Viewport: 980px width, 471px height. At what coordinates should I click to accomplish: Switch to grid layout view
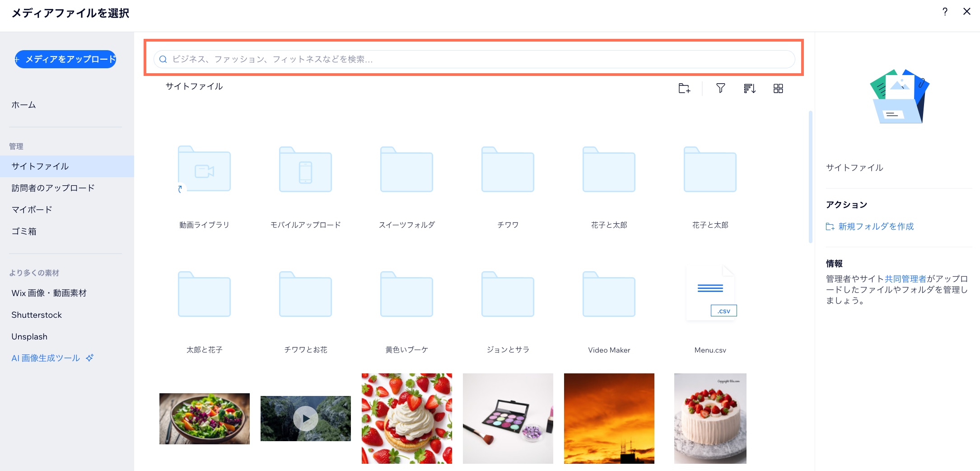coord(778,89)
